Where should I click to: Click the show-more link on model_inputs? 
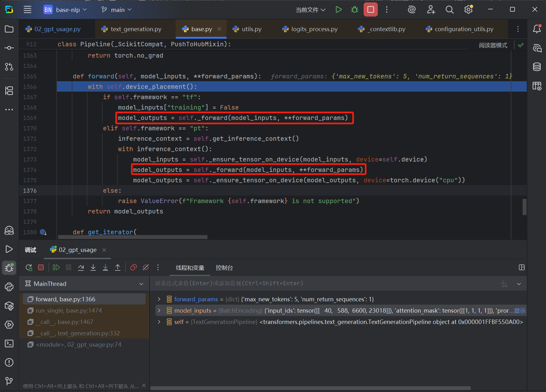pyautogui.click(x=520, y=311)
